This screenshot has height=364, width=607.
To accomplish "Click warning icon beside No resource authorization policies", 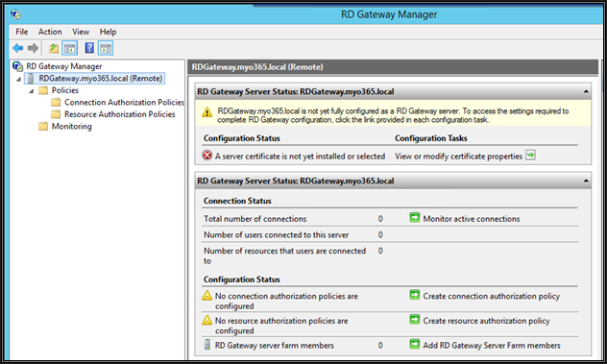I will tap(207, 320).
